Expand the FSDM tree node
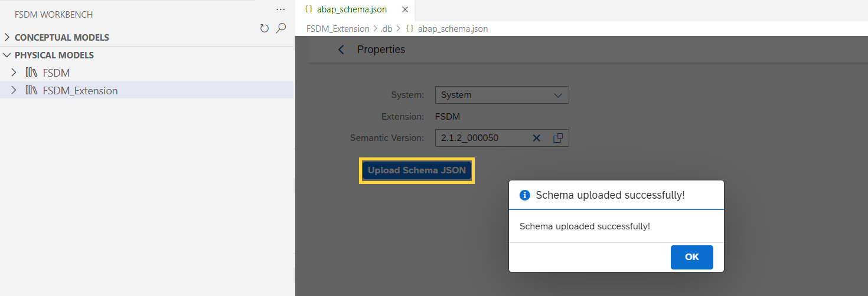The width and height of the screenshot is (868, 296). tap(14, 73)
